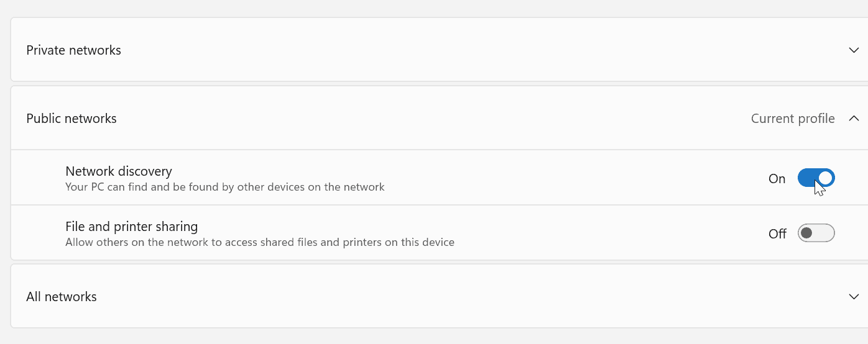
Task: Click the Public networks heading text
Action: [72, 119]
